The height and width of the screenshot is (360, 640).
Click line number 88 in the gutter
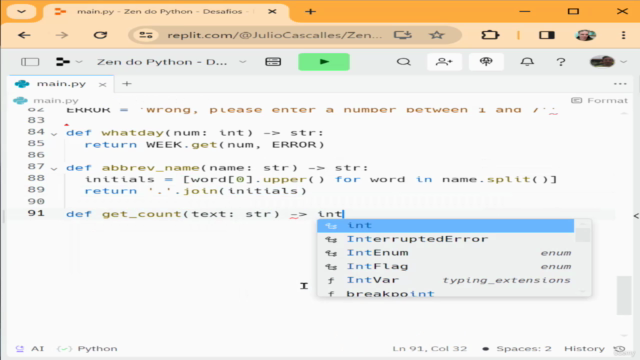[x=36, y=178]
